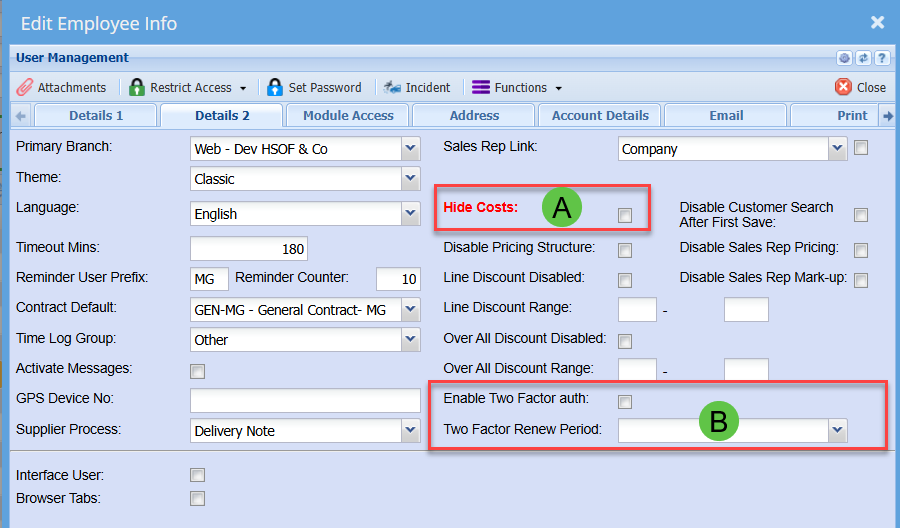Screen dimensions: 900x528
Task: Check the Activate Messages checkbox
Action: coord(198,372)
